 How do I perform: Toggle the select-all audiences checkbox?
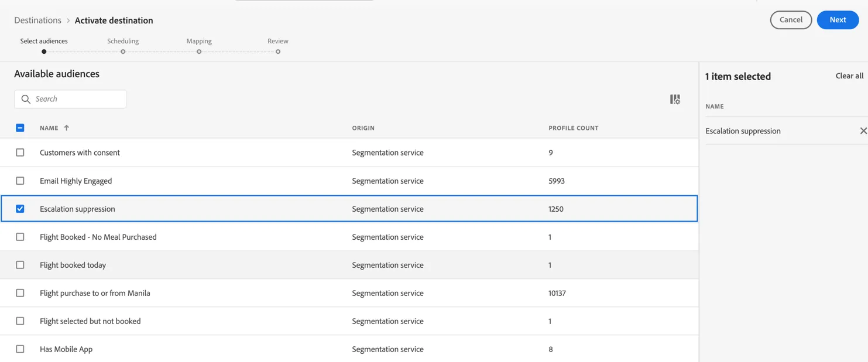tap(20, 127)
